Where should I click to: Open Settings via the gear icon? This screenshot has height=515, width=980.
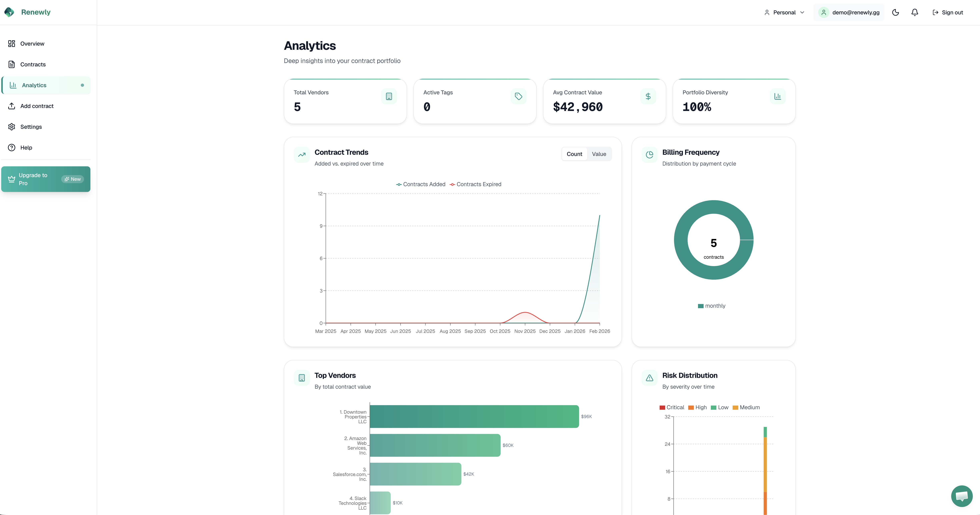click(12, 127)
